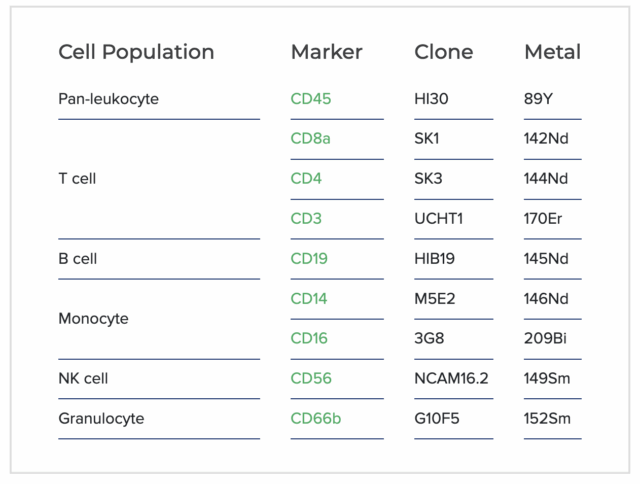Click the Marker column header

point(326,52)
